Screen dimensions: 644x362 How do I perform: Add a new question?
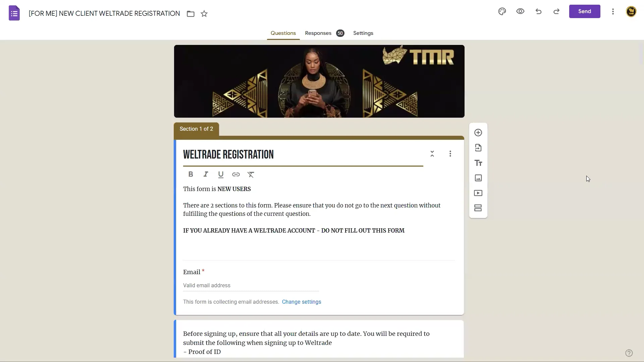tap(478, 132)
